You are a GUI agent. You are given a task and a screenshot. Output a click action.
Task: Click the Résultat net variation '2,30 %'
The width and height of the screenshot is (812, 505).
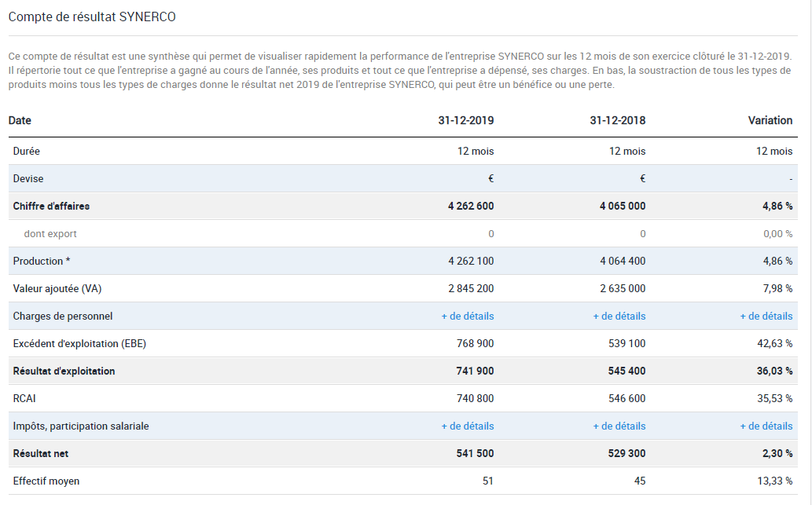click(x=777, y=454)
